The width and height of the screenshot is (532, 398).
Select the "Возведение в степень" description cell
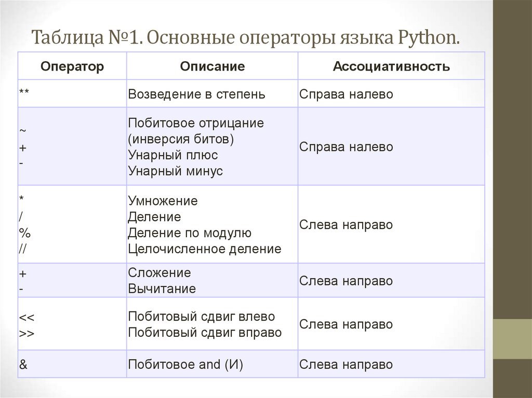(x=196, y=94)
